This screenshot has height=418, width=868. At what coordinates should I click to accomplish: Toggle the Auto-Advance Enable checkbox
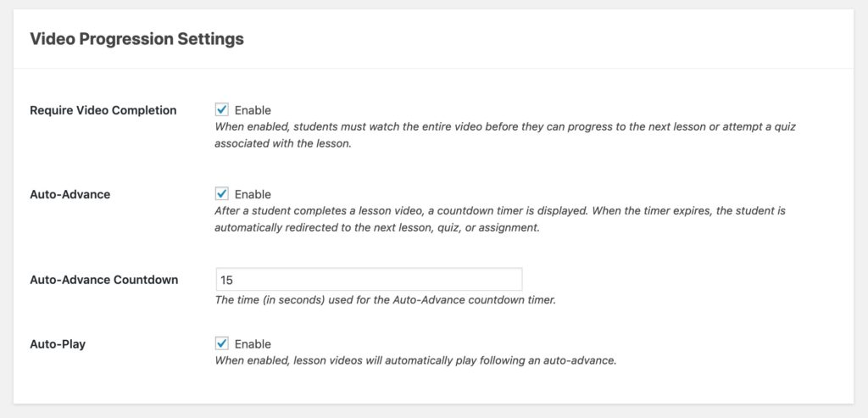tap(221, 194)
